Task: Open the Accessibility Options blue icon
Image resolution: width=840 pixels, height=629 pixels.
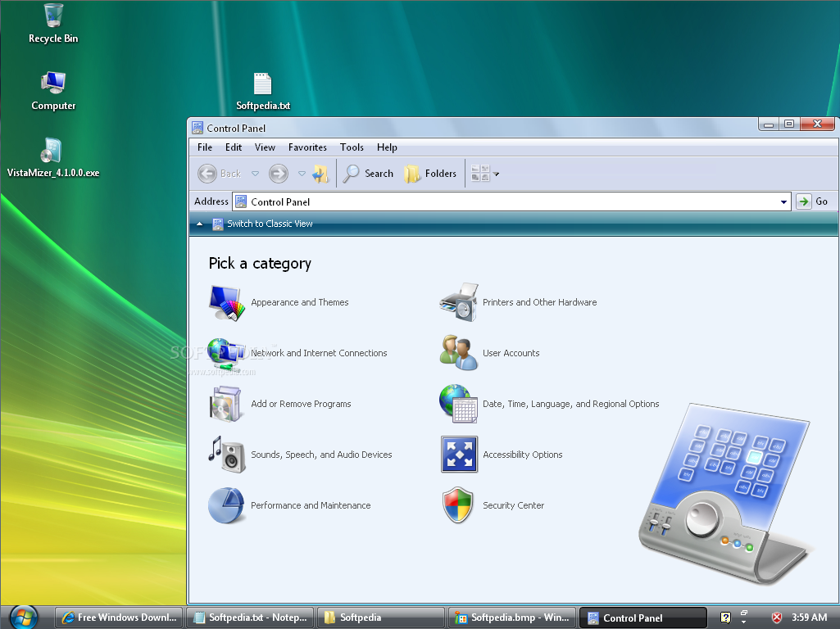Action: pos(459,455)
